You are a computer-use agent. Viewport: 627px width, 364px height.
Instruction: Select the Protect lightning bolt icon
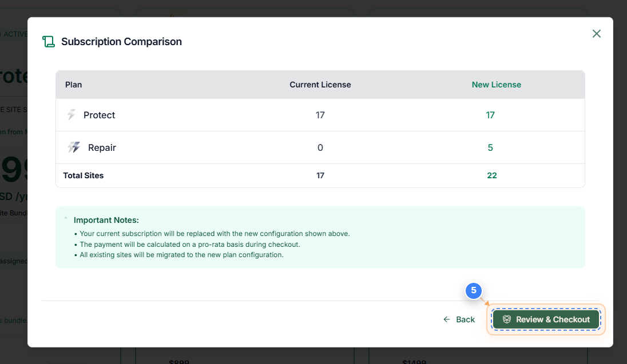72,115
